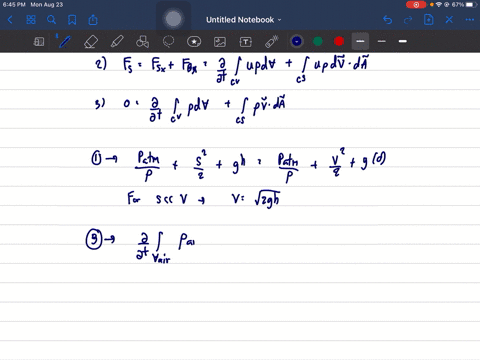
Task: Open the more options ellipsis menu
Action: (470, 20)
